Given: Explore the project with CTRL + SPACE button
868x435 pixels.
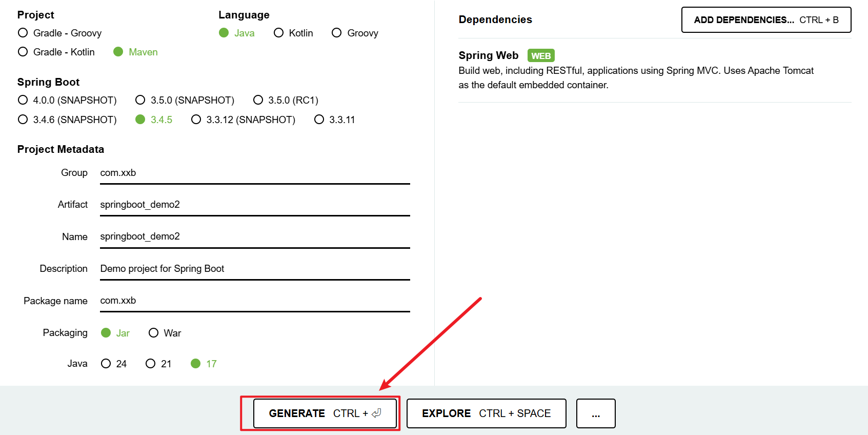Looking at the screenshot, I should 486,413.
